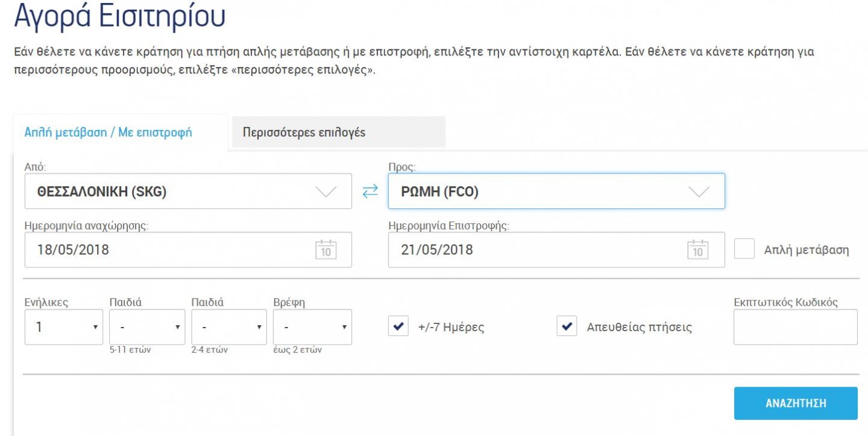Screen dimensions: 868x436
Task: Click the chevron in the ΡΩΜΗ (FCO) field
Action: [699, 192]
